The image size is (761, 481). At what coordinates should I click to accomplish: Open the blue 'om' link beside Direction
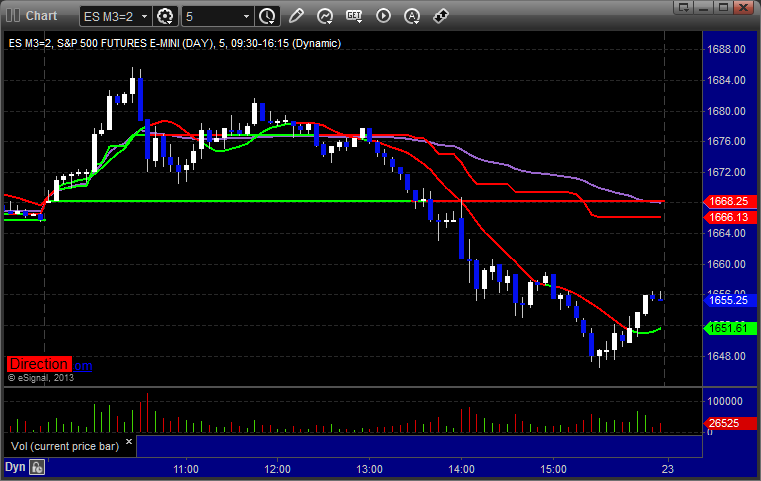pos(83,366)
